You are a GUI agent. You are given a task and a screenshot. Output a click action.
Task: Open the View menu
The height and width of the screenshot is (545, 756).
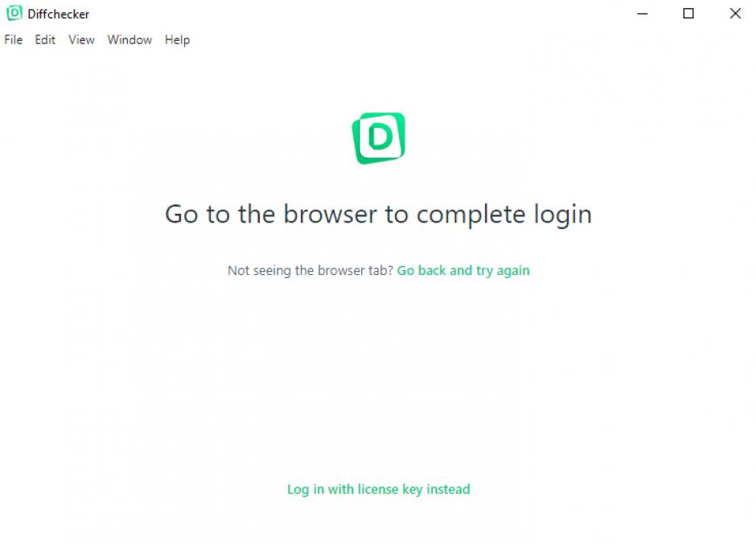click(x=81, y=39)
